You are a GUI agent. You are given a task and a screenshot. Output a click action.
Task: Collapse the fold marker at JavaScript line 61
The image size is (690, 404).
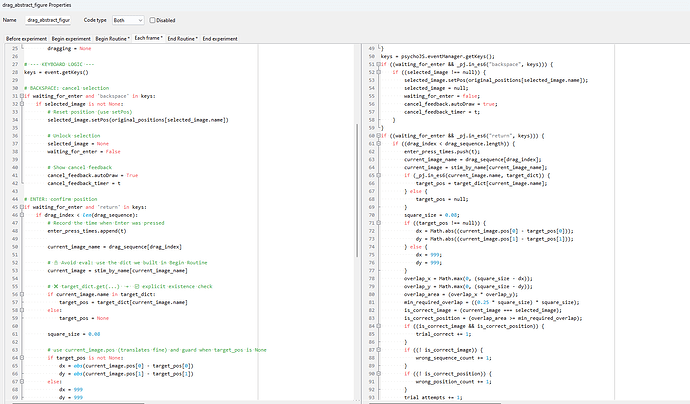379,143
